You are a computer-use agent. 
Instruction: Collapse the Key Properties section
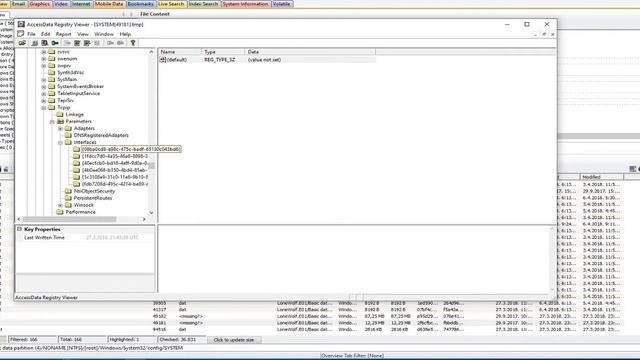click(x=19, y=229)
